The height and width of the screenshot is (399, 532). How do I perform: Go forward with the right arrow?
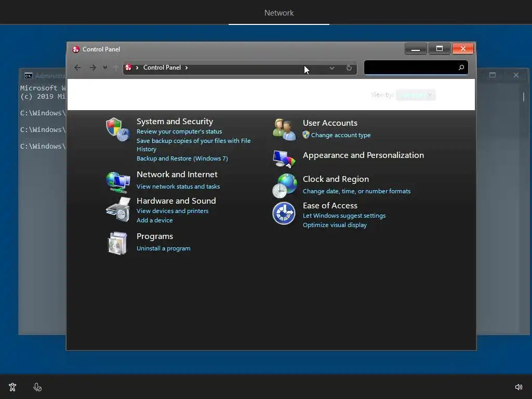[92, 68]
